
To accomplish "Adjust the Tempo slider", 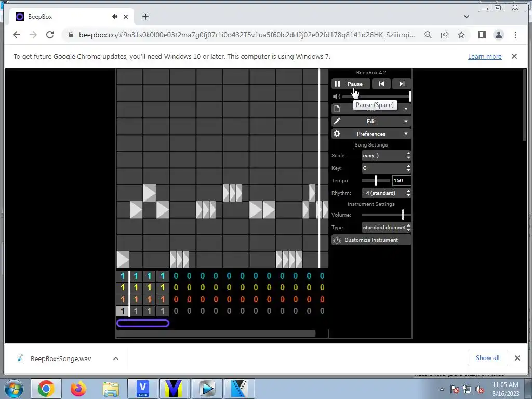I will (376, 180).
